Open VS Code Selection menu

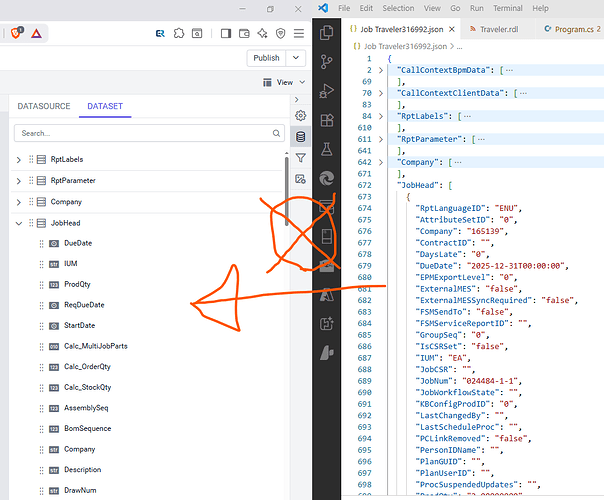(x=398, y=8)
